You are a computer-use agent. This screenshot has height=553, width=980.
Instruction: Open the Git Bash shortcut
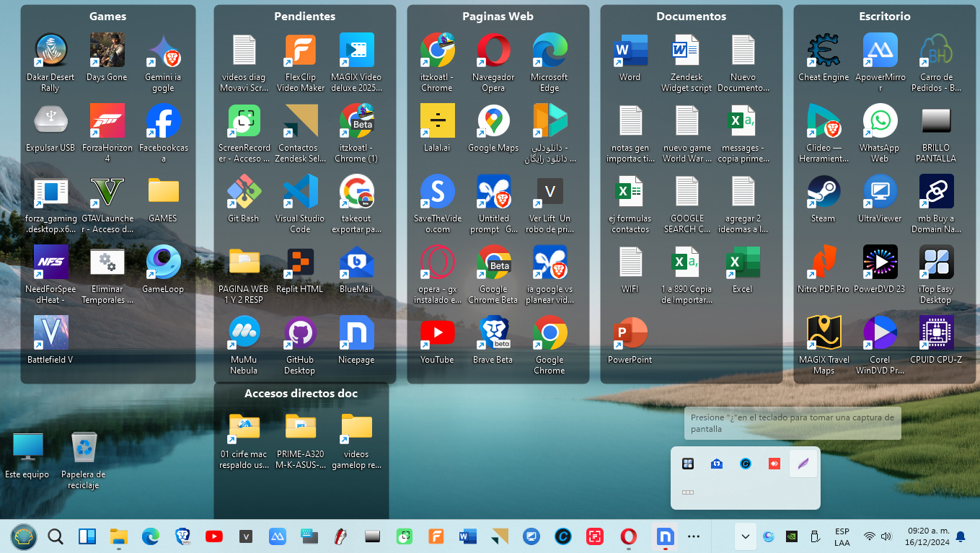[244, 192]
